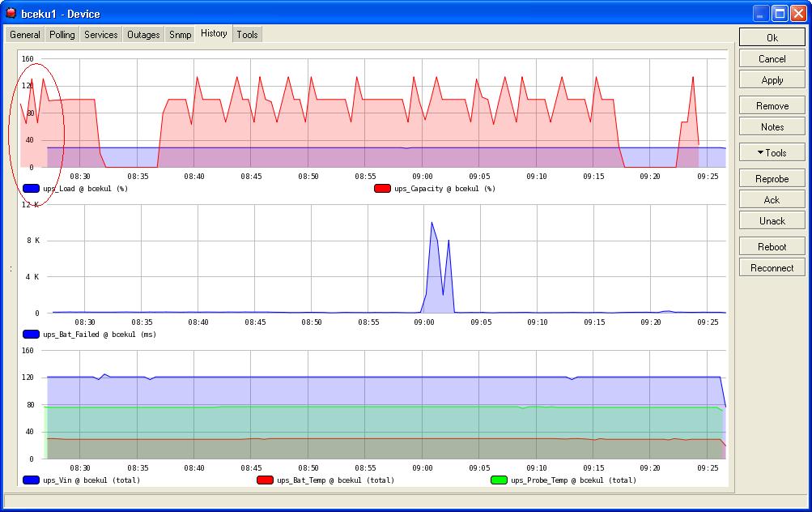Click the red ups_Bat_Temp legend swatch
Screen dimensions: 812x512
coord(266,480)
